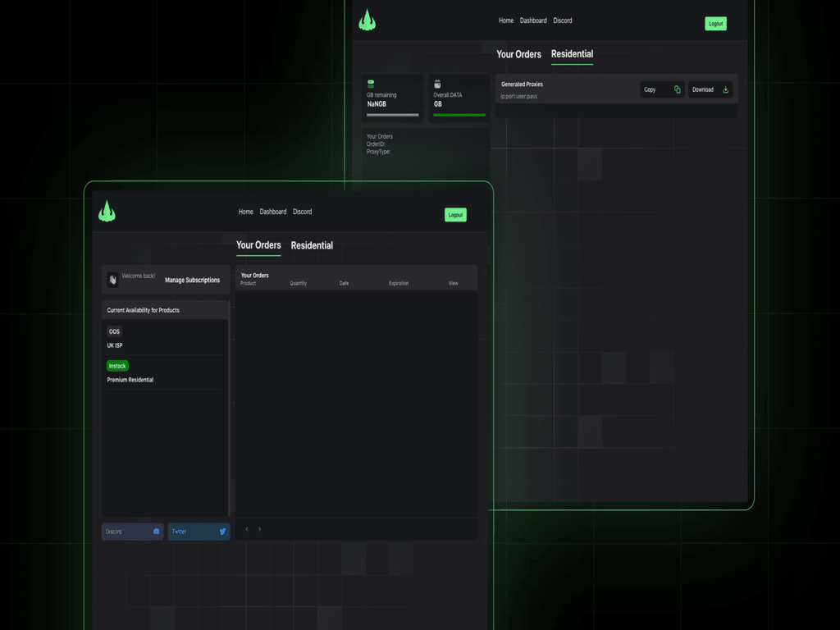Open Dashboard in the back window navigation

tap(533, 21)
